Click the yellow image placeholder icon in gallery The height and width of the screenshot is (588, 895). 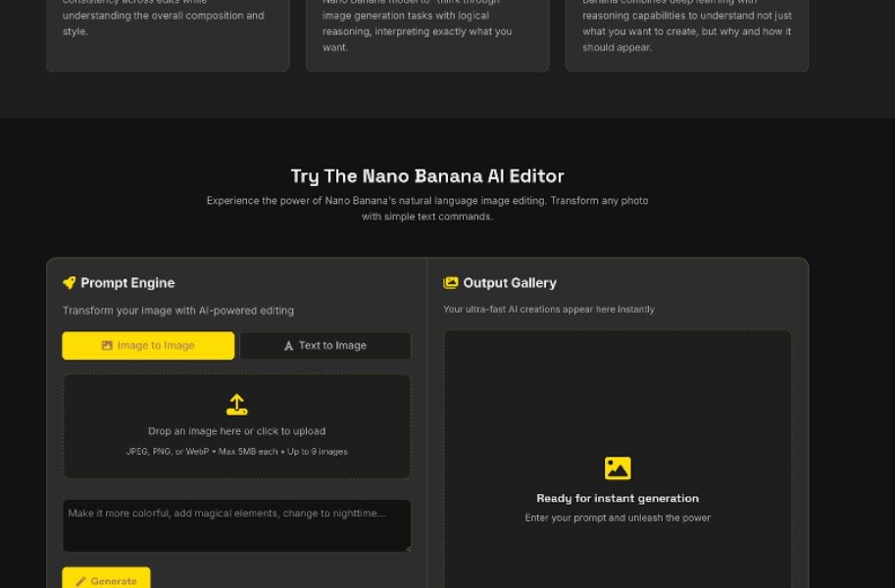[618, 468]
